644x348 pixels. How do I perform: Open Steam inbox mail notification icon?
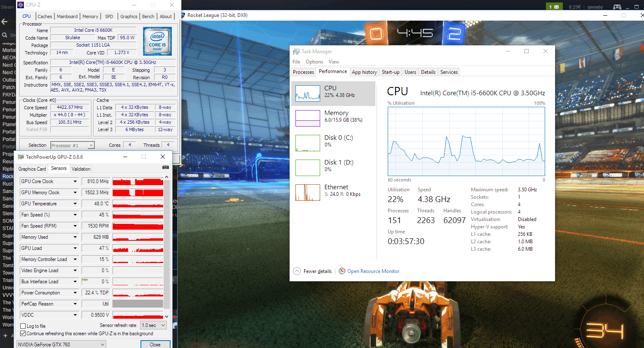(x=554, y=7)
